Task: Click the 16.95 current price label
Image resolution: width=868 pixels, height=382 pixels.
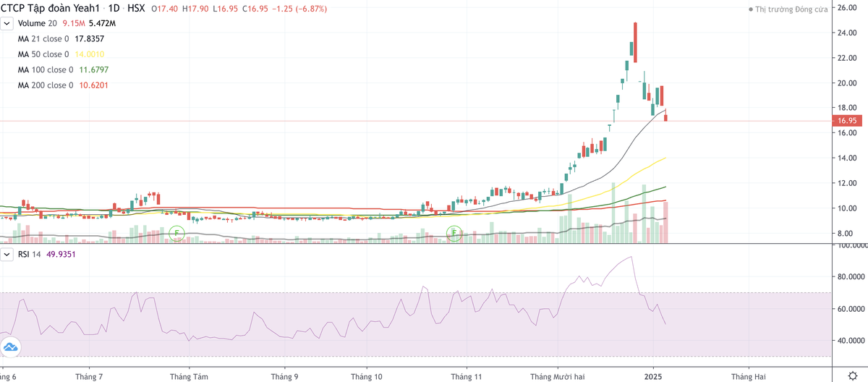Action: (x=847, y=121)
